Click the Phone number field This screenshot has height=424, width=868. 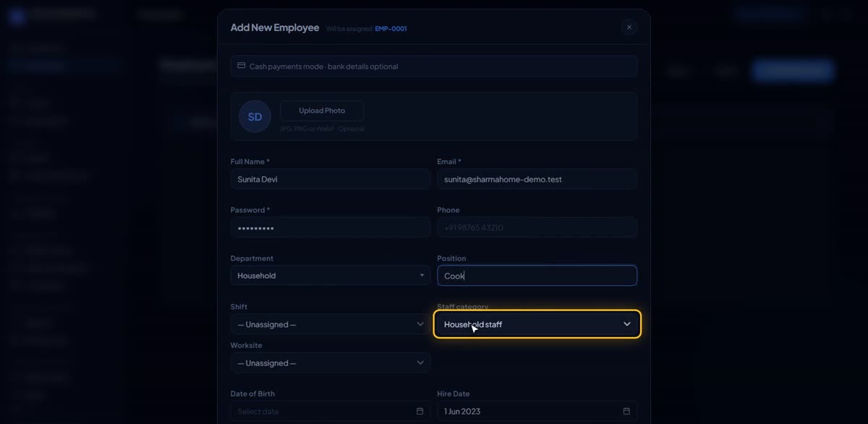[x=537, y=227]
